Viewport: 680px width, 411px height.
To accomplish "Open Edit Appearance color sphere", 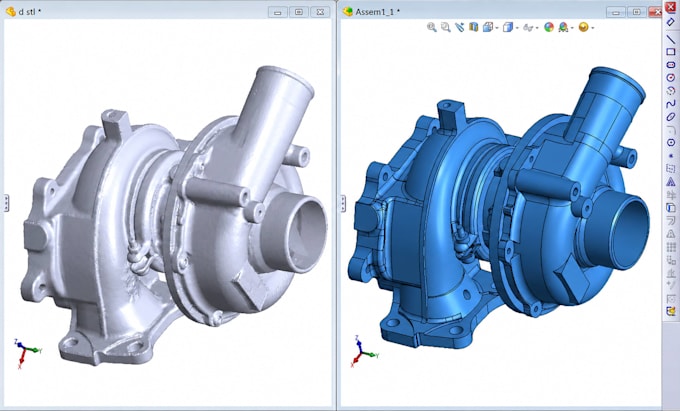I will tap(549, 27).
